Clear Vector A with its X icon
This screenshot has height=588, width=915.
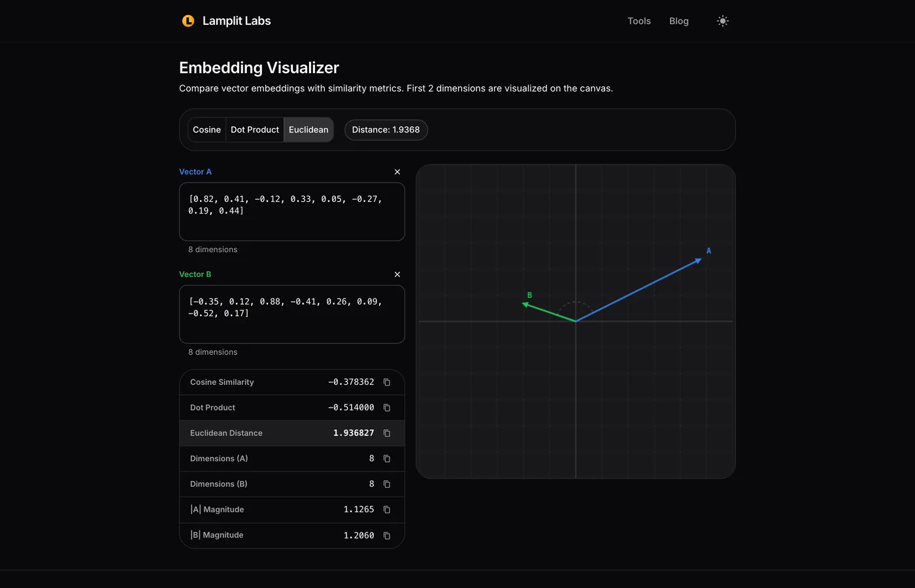397,172
